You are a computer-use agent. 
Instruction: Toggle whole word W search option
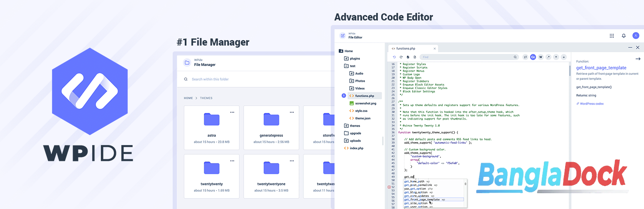coord(541,57)
